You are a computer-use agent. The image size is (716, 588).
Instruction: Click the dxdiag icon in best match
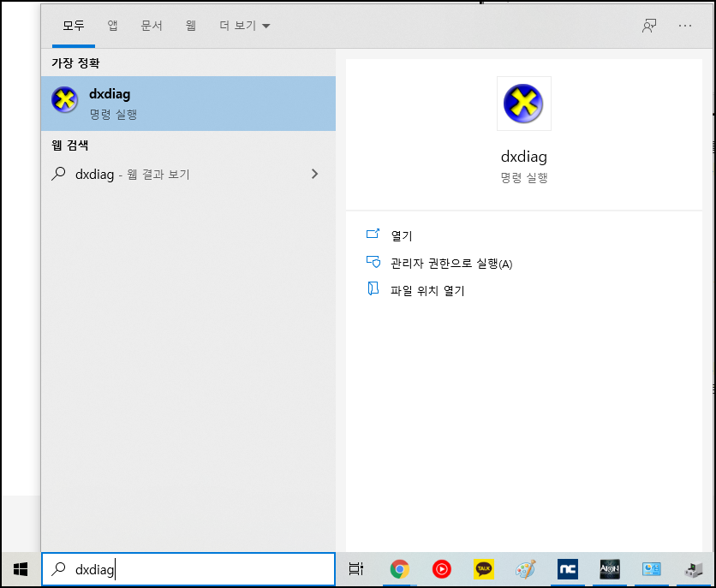(x=65, y=99)
